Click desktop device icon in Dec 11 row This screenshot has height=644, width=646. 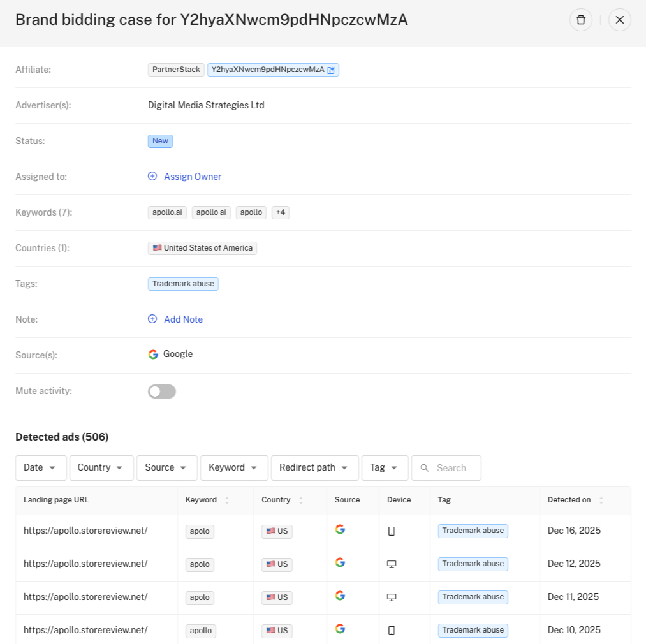coord(392,598)
